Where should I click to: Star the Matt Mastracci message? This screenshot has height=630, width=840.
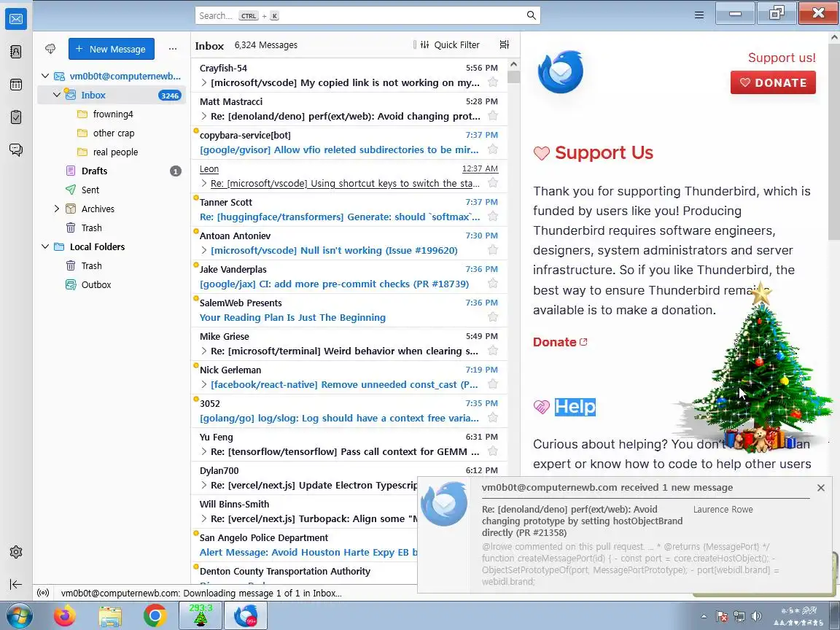(x=493, y=116)
